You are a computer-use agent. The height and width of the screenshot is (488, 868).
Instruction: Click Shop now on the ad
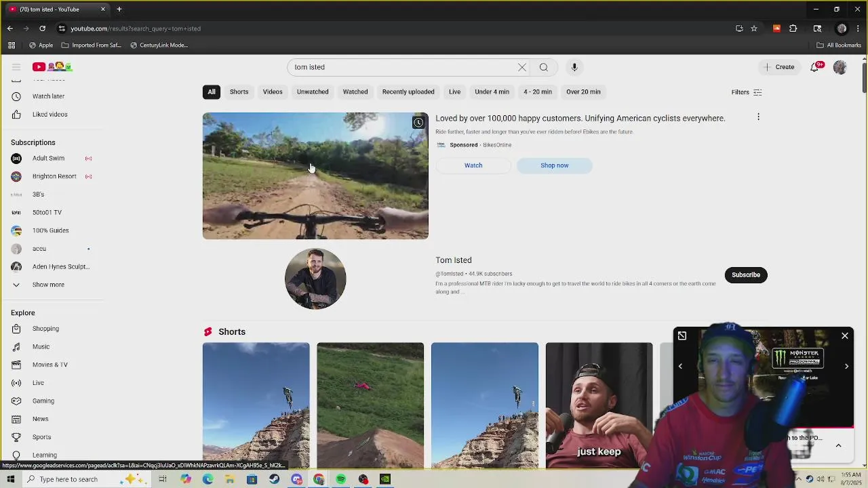[554, 165]
